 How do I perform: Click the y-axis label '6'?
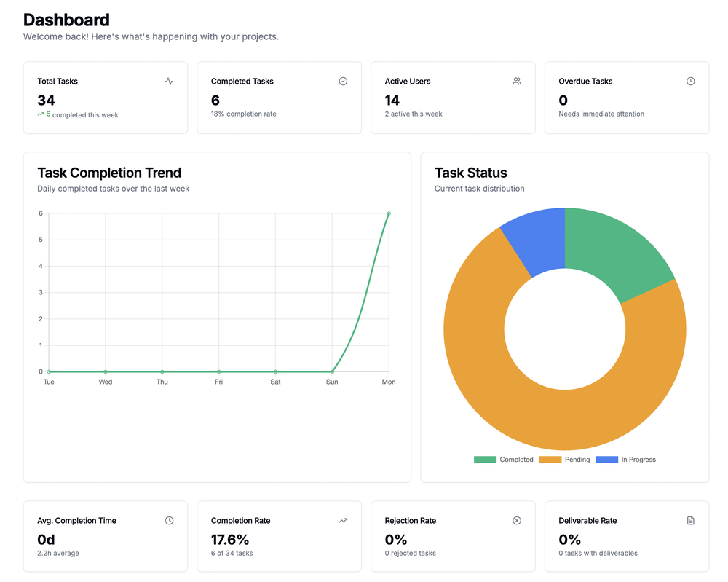pos(41,213)
